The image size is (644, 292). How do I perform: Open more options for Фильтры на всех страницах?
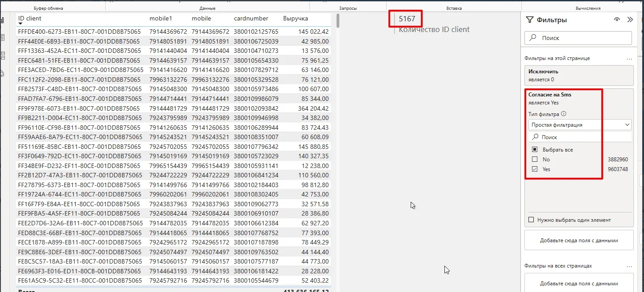coord(629,266)
